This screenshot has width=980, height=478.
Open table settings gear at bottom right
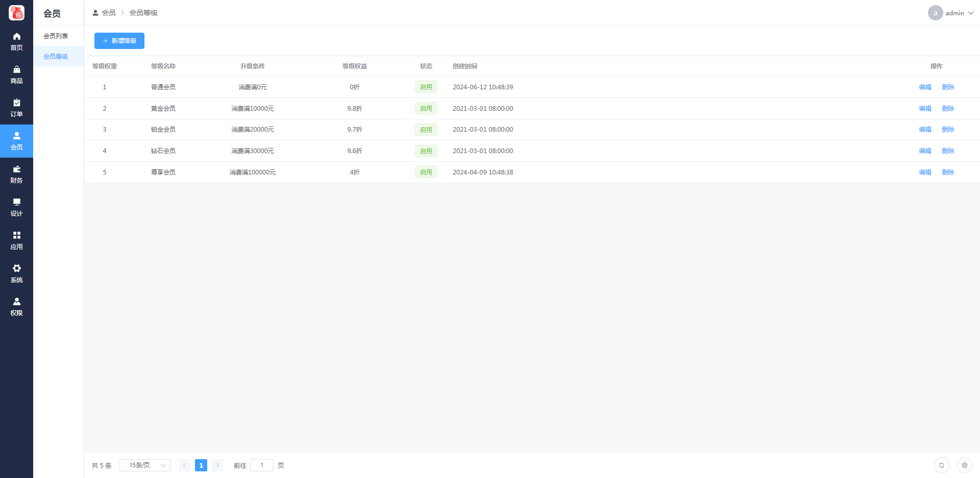pos(964,465)
